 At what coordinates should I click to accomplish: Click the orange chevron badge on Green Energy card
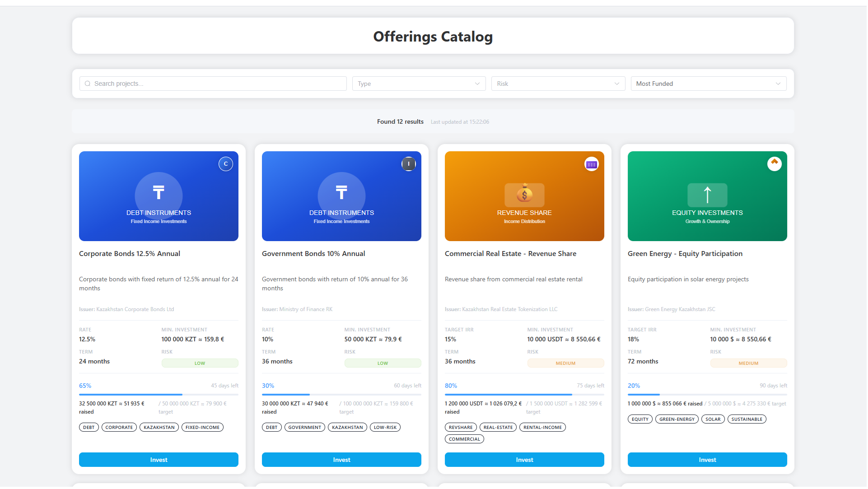(x=775, y=164)
